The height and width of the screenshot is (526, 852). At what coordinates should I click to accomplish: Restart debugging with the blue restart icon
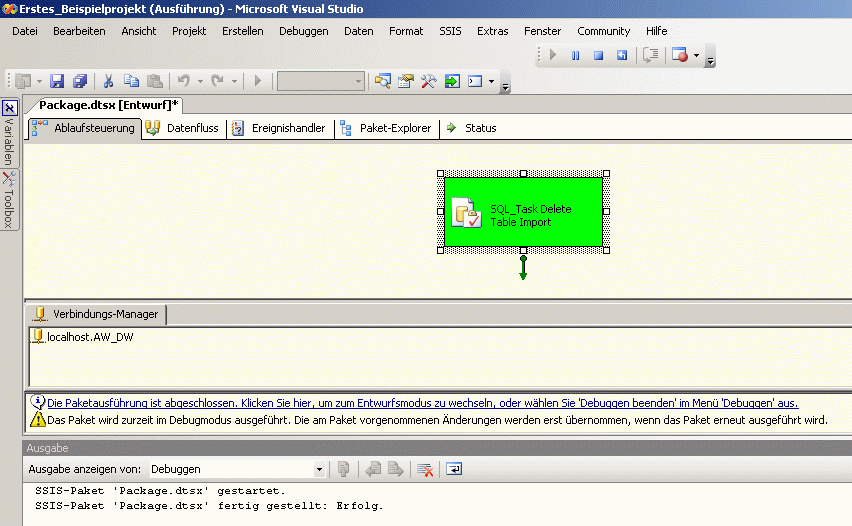(x=622, y=55)
